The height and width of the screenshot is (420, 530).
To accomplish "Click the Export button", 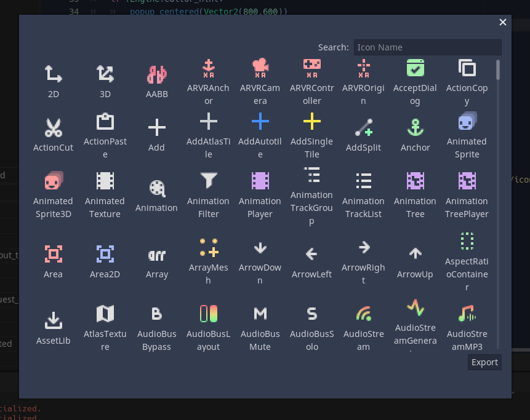I will (484, 362).
